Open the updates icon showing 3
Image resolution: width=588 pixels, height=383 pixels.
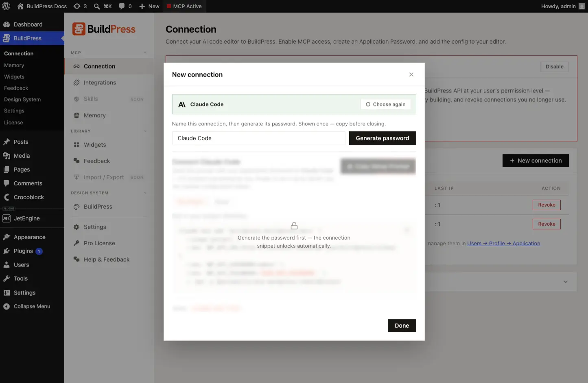pyautogui.click(x=80, y=6)
